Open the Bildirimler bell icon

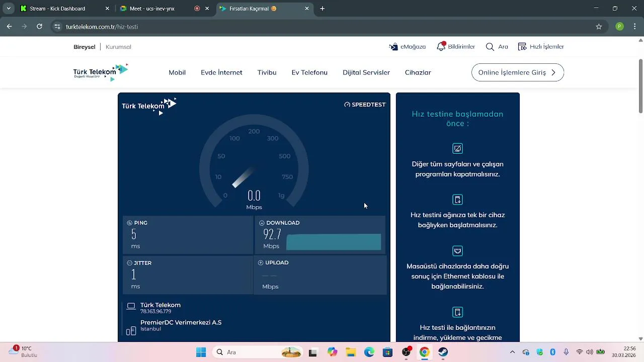click(441, 46)
